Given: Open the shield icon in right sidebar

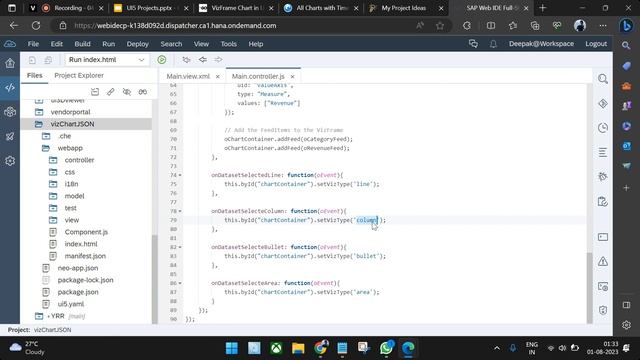Looking at the screenshot, I should click(603, 310).
